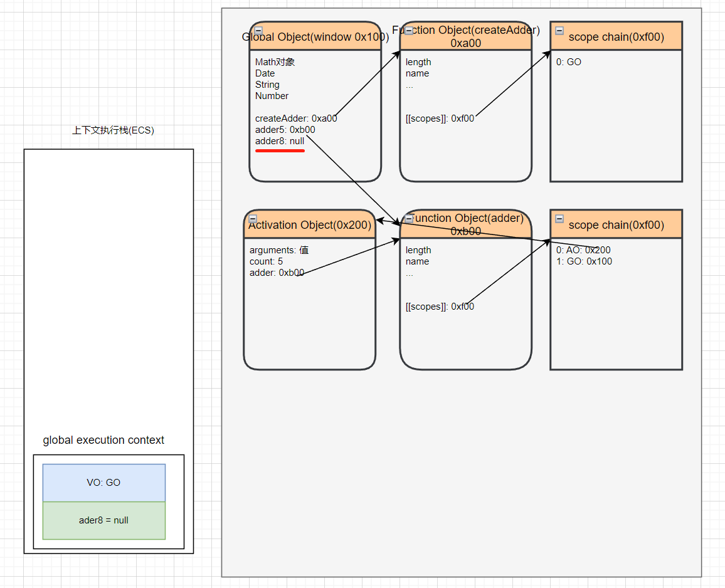Click the global execution context label
Screen dimensions: 725x588
click(x=103, y=440)
